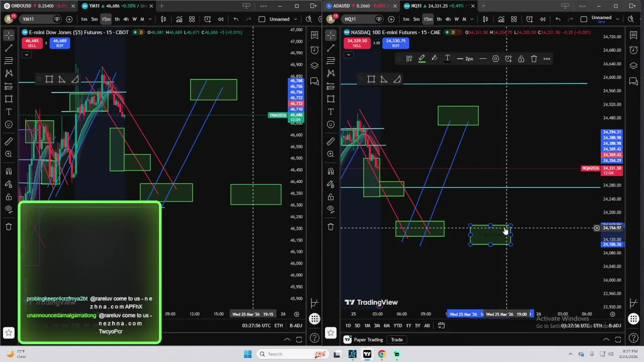Image resolution: width=644 pixels, height=362 pixels.
Task: Open chart type candles menu in NQ1! window
Action: pyautogui.click(x=485, y=19)
